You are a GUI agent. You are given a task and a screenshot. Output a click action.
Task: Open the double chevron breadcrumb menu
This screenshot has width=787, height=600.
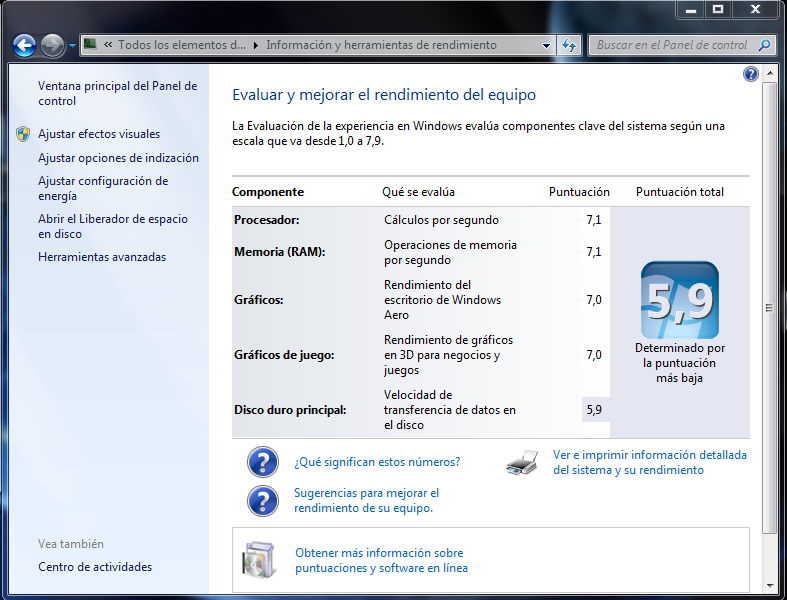click(x=108, y=45)
